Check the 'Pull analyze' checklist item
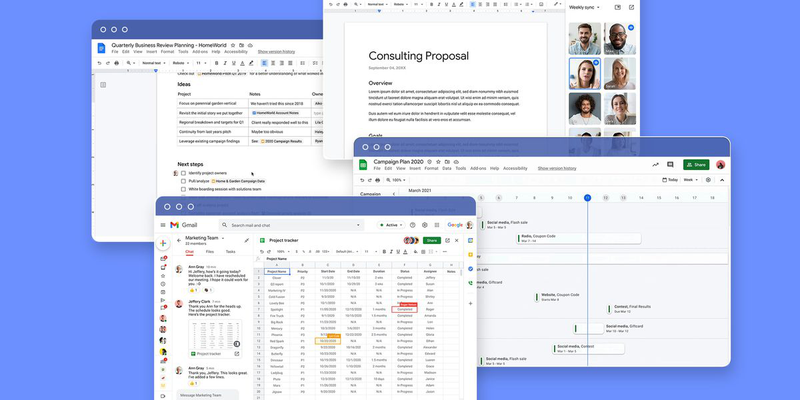This screenshot has width=800, height=400. pyautogui.click(x=182, y=181)
